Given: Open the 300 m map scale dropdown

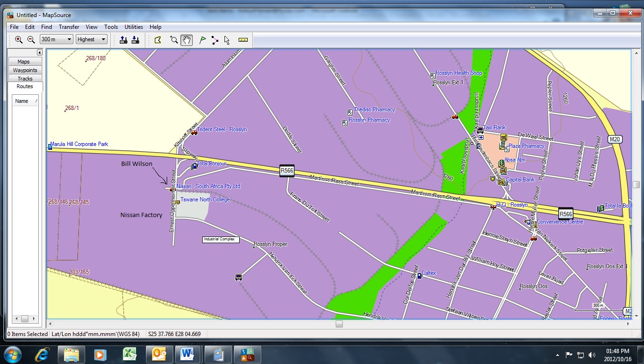Looking at the screenshot, I should [x=56, y=39].
